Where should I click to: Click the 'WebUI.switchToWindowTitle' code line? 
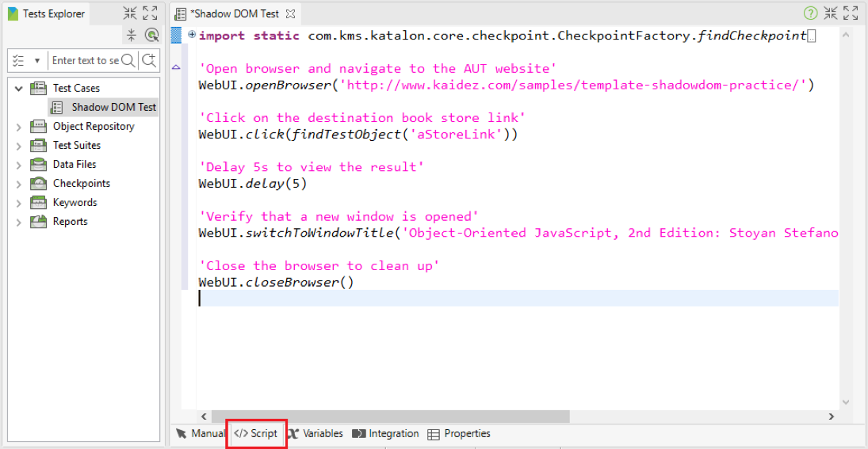click(518, 233)
